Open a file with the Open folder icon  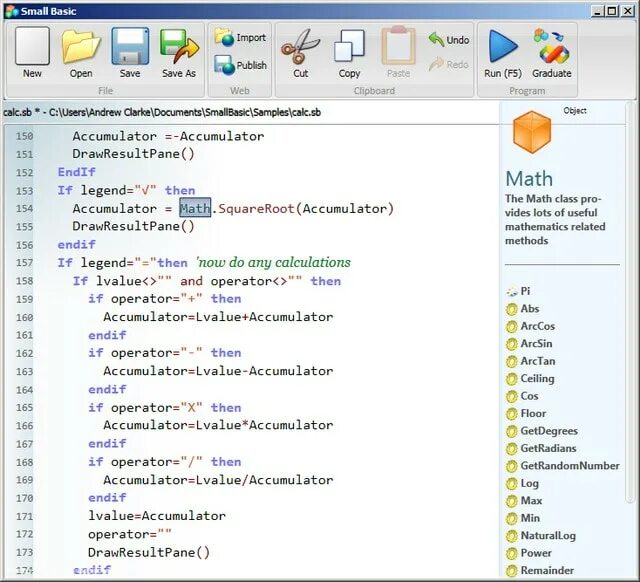click(81, 48)
